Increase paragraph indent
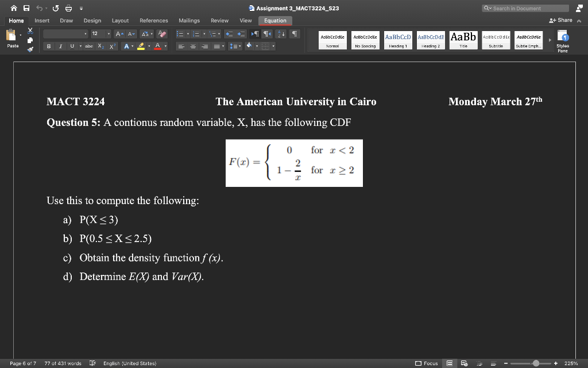The image size is (588, 368). 241,34
